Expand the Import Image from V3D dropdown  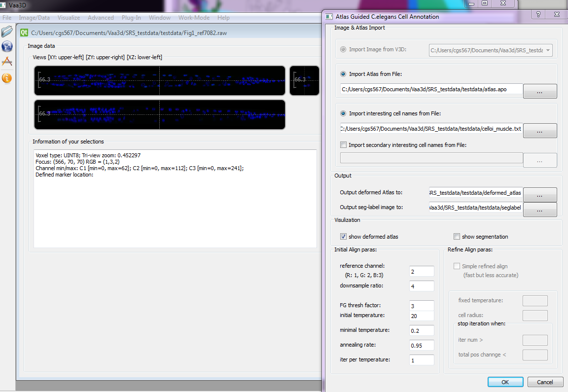[x=546, y=50]
